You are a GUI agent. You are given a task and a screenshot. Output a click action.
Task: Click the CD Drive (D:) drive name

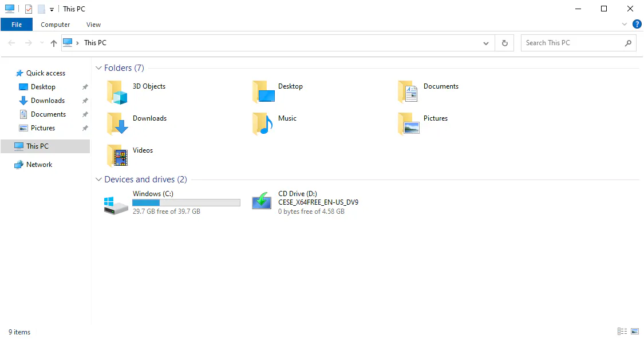click(297, 193)
